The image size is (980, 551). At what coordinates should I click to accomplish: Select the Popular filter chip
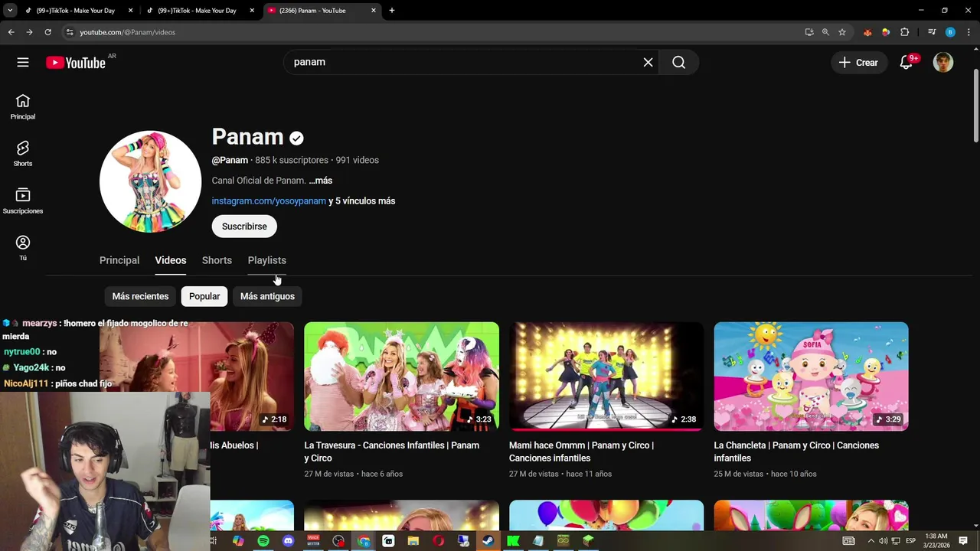pos(204,296)
